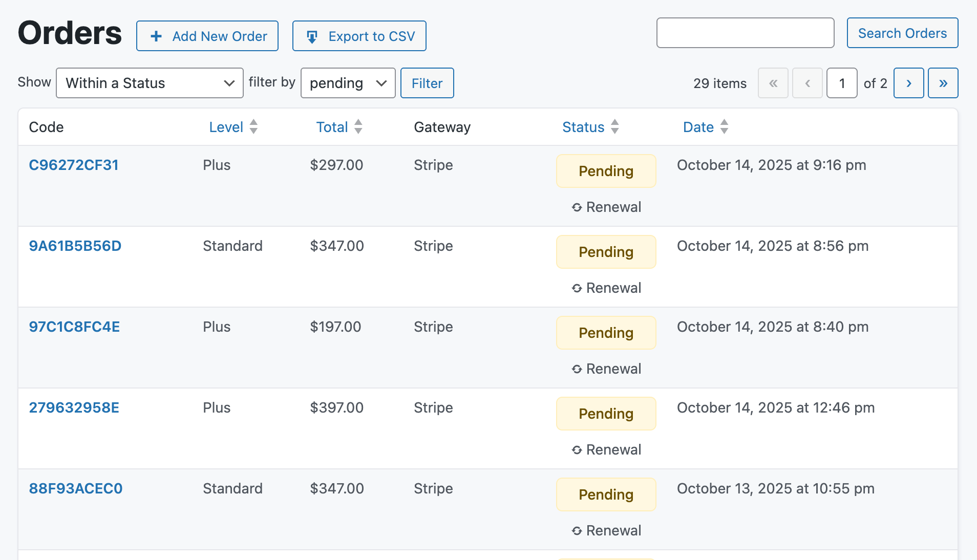The image size is (977, 560).
Task: Open order C96272CF31
Action: [x=74, y=165]
